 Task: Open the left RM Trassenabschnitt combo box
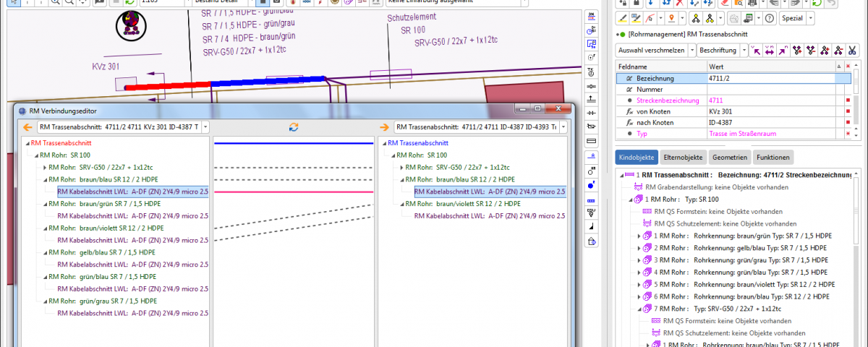206,127
